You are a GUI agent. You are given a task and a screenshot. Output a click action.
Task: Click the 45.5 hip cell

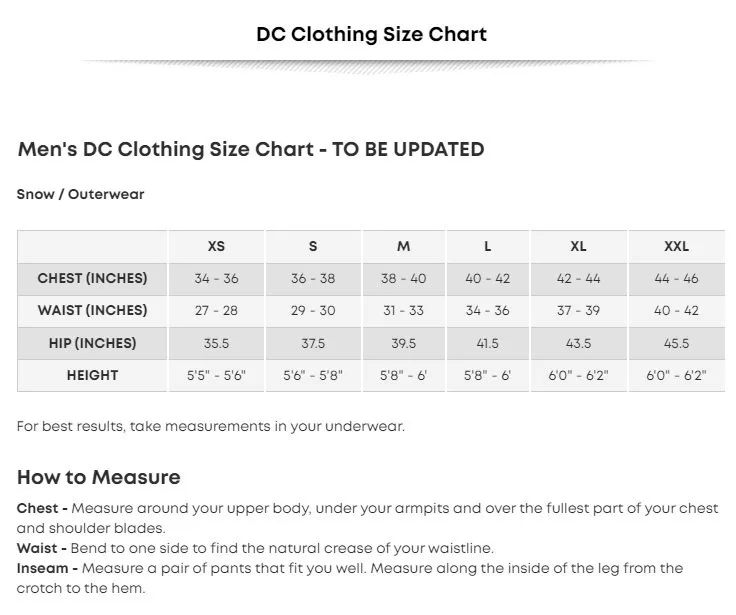(677, 343)
